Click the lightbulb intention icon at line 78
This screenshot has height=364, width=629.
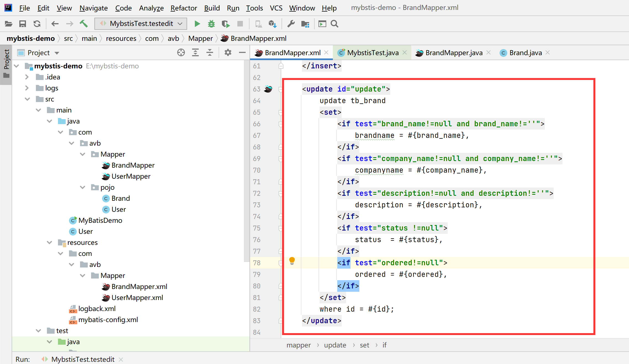292,260
